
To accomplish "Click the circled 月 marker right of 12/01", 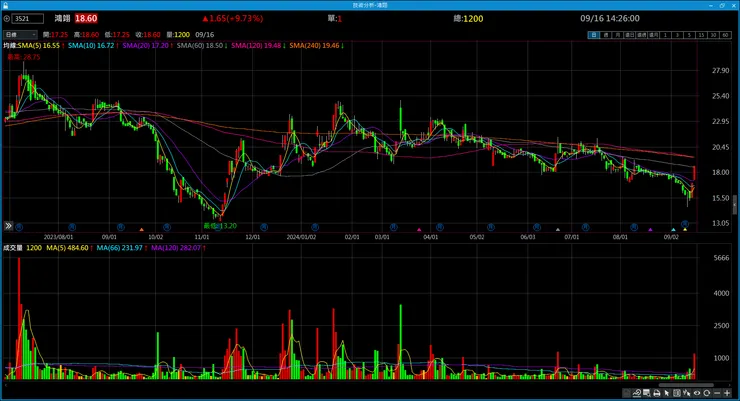I will click(264, 227).
